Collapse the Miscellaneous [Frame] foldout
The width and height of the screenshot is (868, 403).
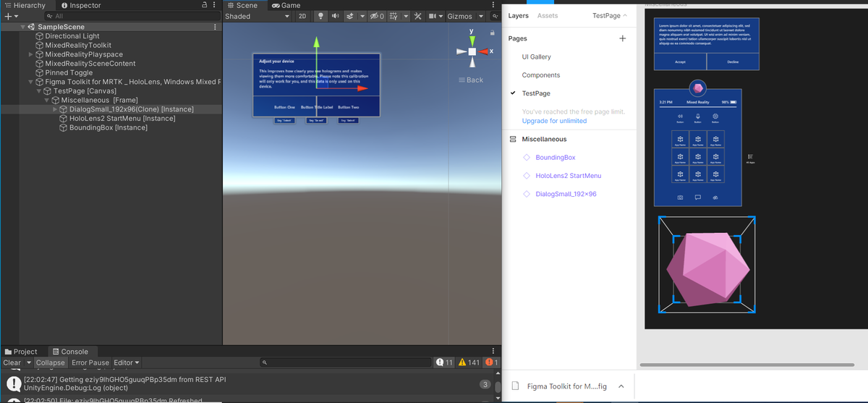click(x=46, y=101)
